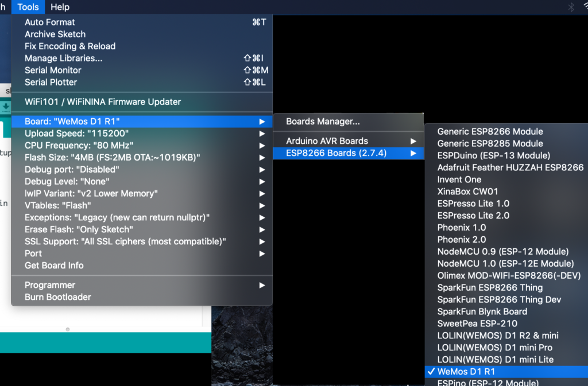Expand the Exceptions submenu
588x386 pixels.
pyautogui.click(x=142, y=217)
